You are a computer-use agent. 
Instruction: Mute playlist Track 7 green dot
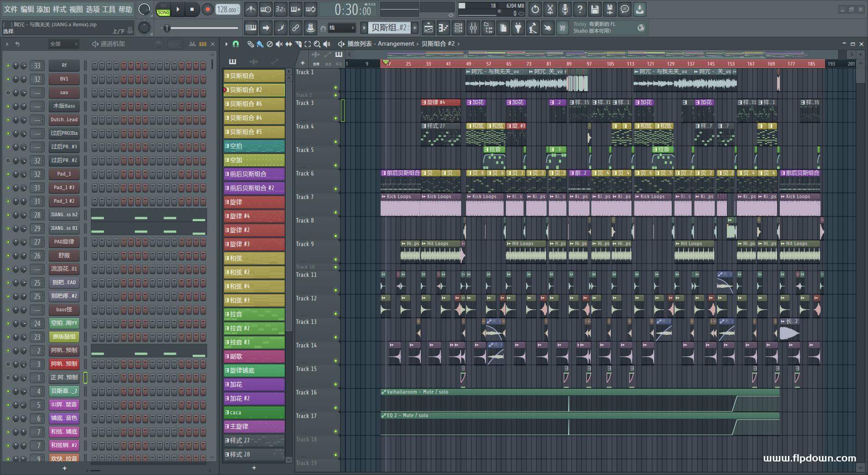(335, 213)
